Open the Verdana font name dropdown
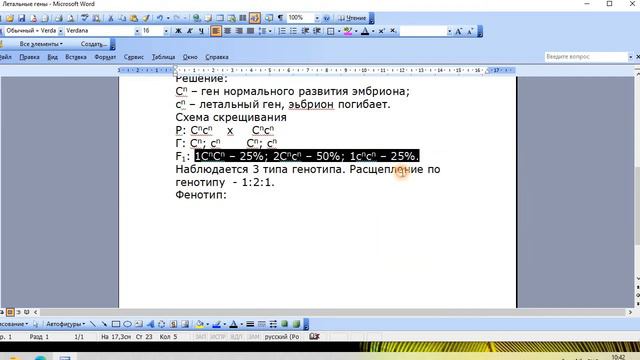The height and width of the screenshot is (360, 640). coord(137,31)
